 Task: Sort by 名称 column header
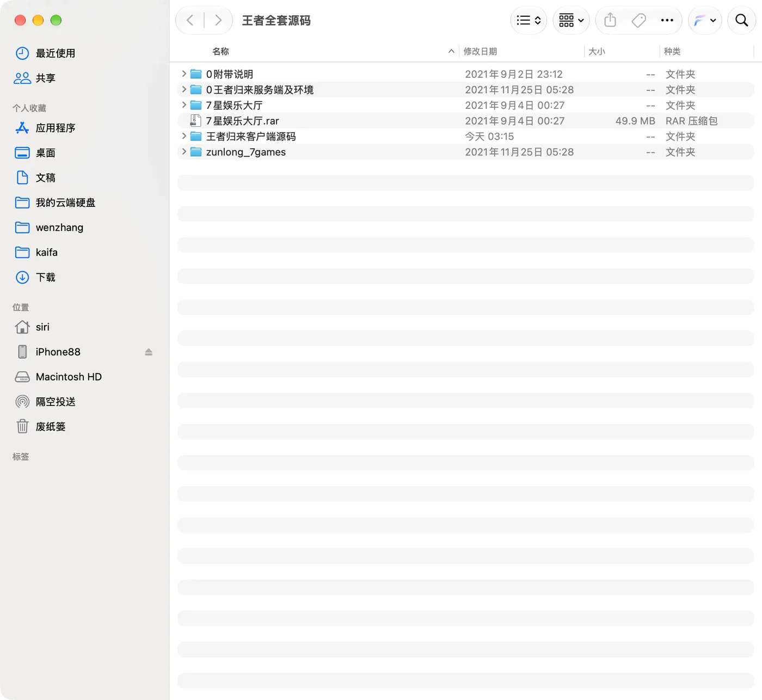tap(220, 51)
